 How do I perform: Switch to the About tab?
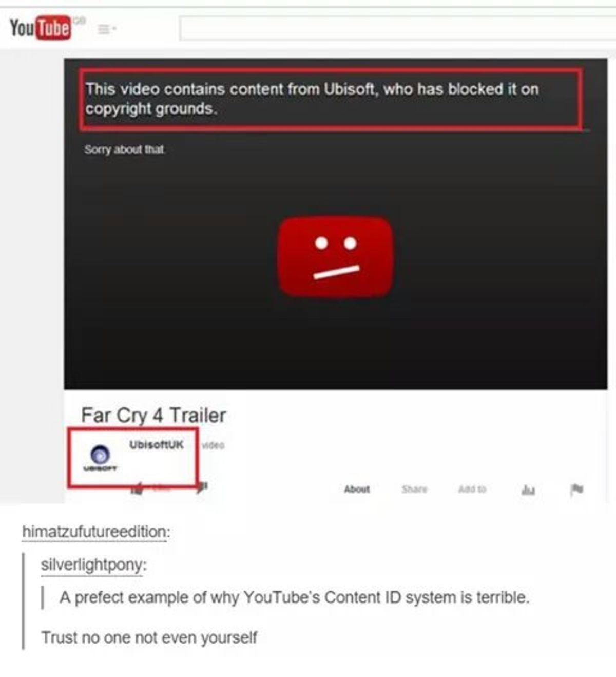pos(357,489)
